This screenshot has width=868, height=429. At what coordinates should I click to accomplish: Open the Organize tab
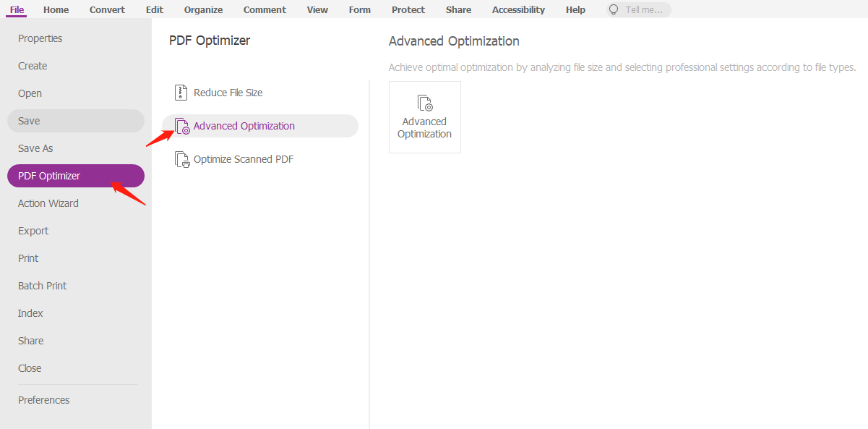[x=203, y=10]
